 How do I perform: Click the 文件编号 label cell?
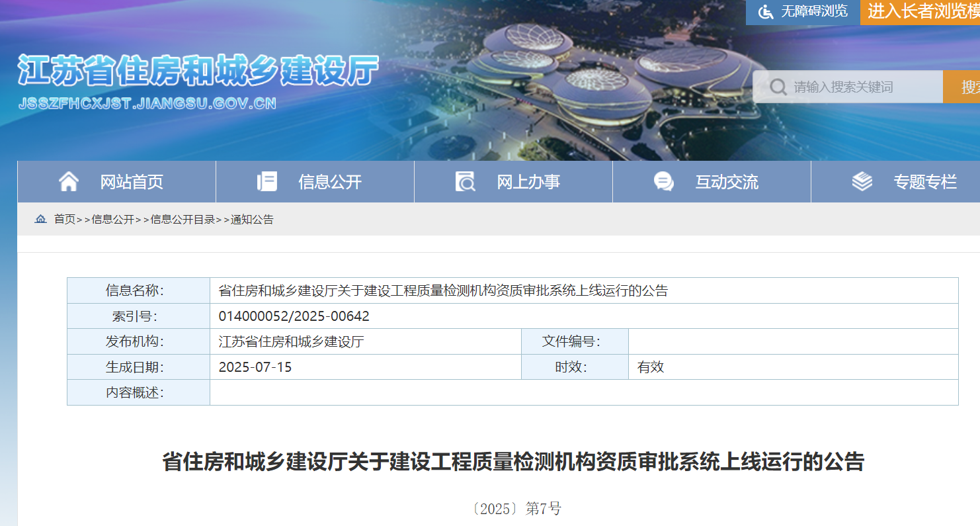click(575, 341)
